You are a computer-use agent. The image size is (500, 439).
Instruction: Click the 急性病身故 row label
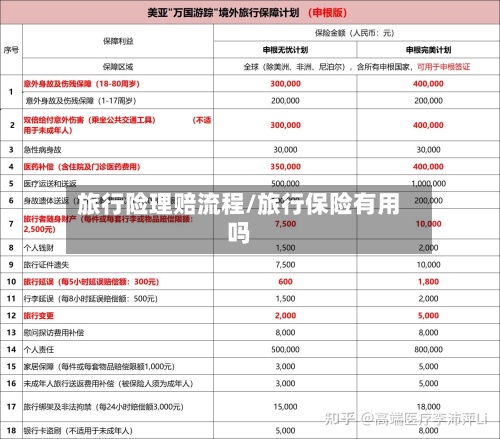(42, 150)
